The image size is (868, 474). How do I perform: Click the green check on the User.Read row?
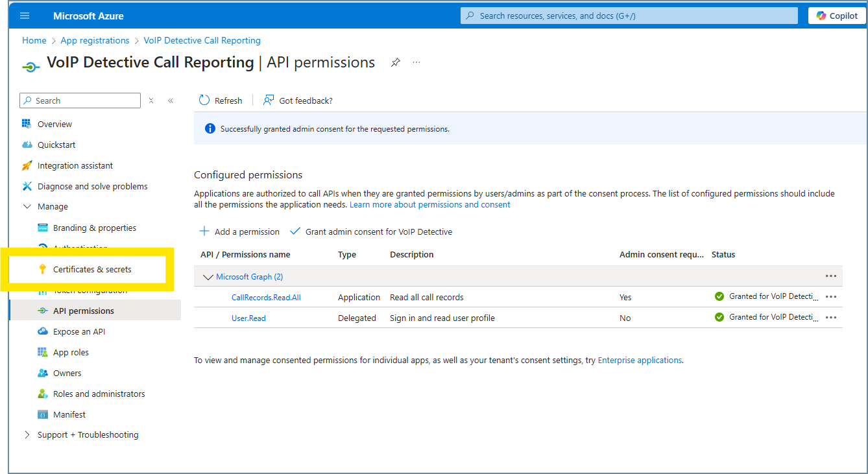(x=719, y=317)
